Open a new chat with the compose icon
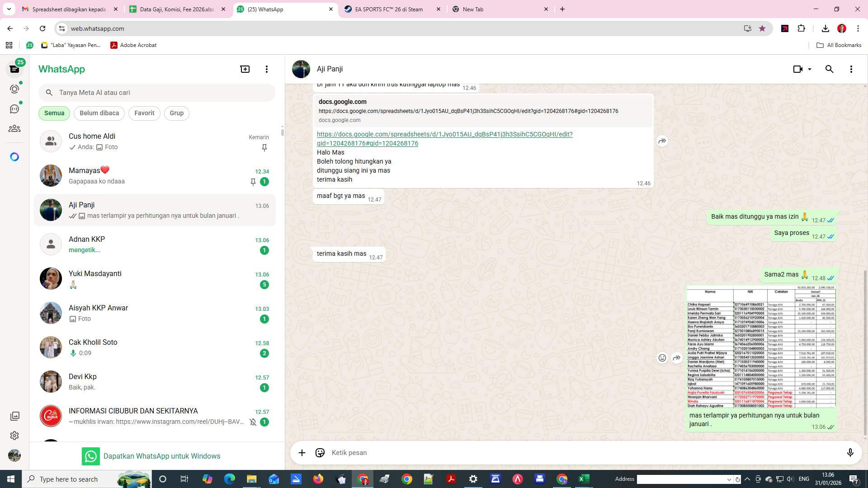This screenshot has height=488, width=868. 245,69
